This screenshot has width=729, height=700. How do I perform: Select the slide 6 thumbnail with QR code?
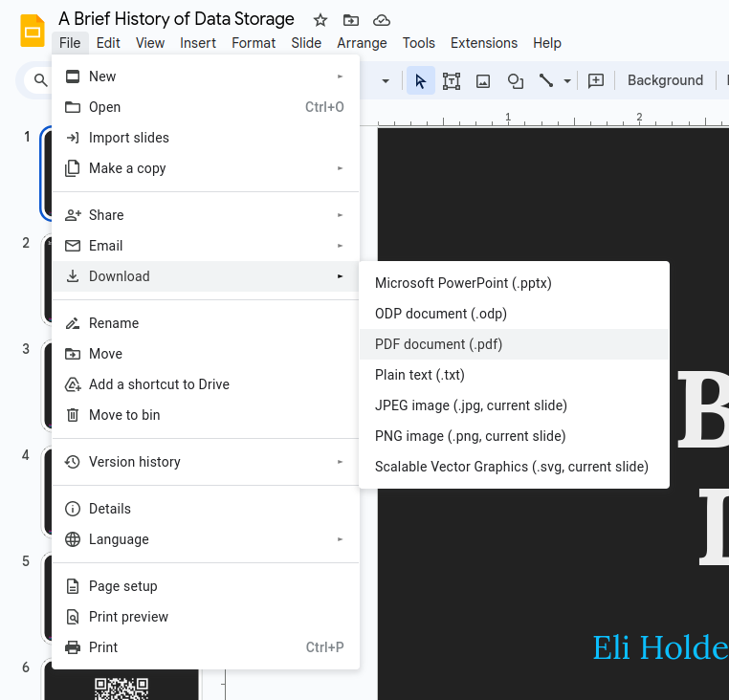[121, 685]
